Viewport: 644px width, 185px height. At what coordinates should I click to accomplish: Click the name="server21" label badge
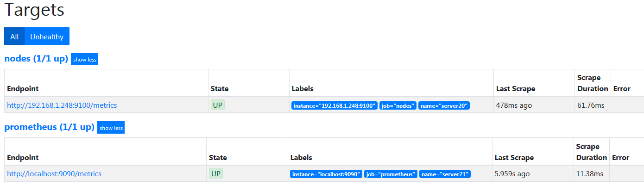point(445,174)
